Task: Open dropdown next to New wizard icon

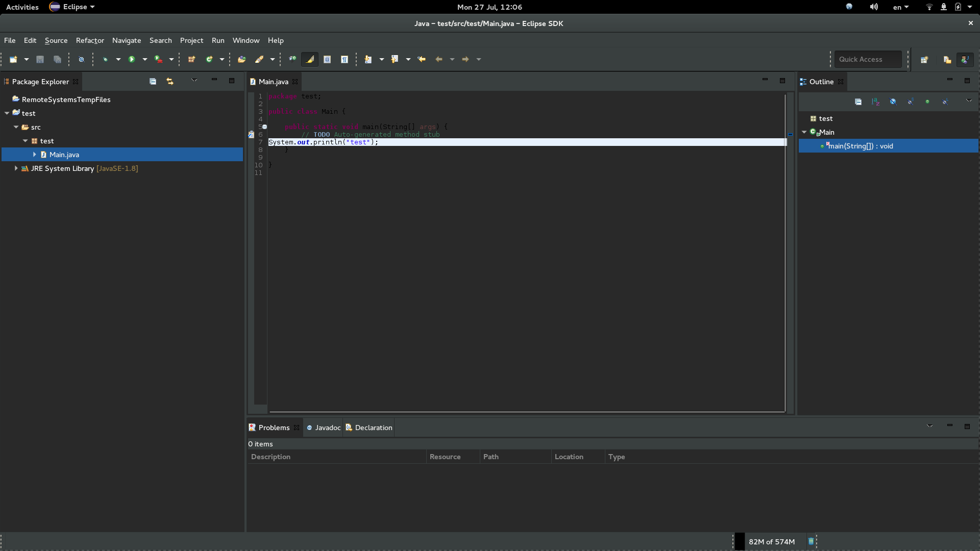Action: click(27, 59)
